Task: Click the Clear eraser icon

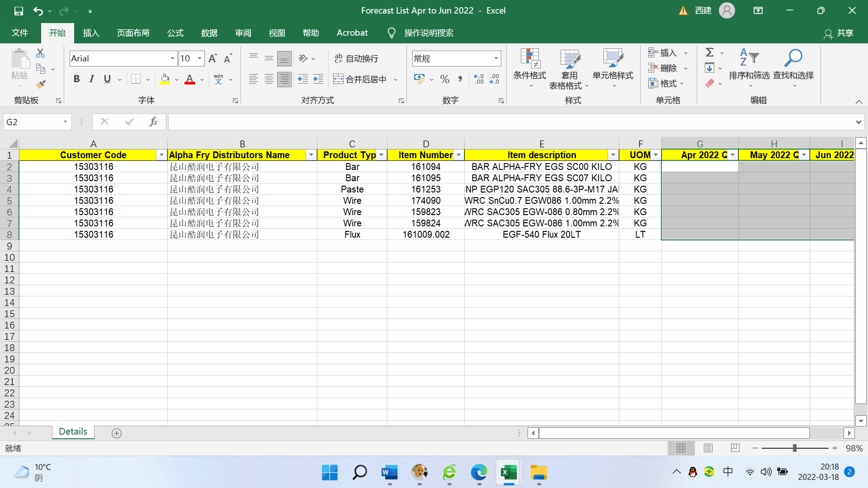Action: [x=710, y=83]
